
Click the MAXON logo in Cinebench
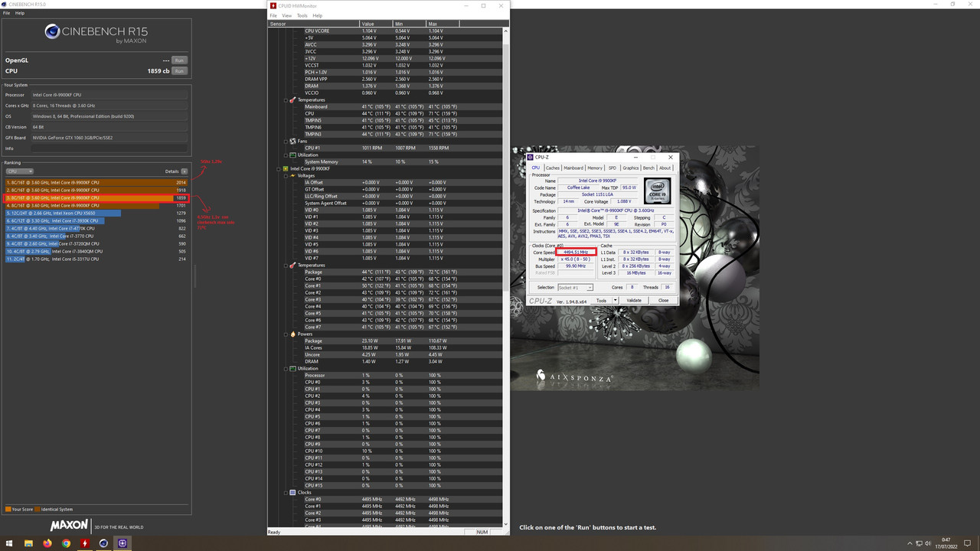pyautogui.click(x=69, y=526)
